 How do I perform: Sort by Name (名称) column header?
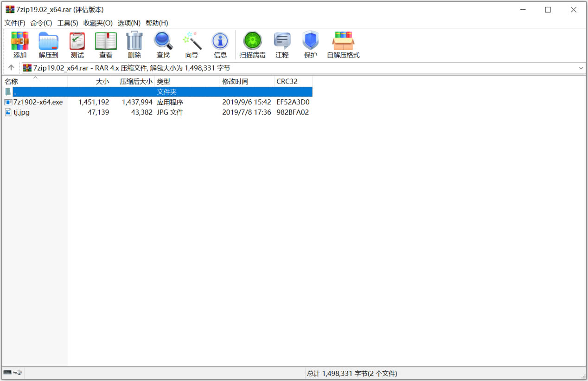pos(35,81)
